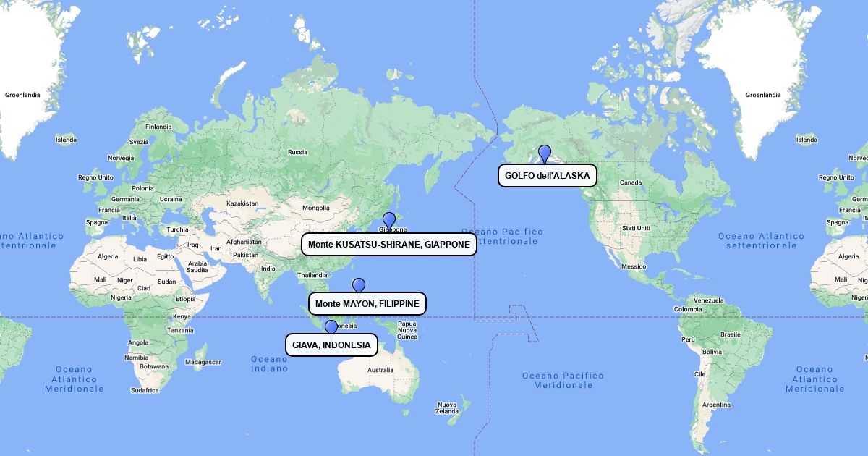The height and width of the screenshot is (456, 868).
Task: Open the GOLFO dell'ALASKA label box
Action: 548,175
